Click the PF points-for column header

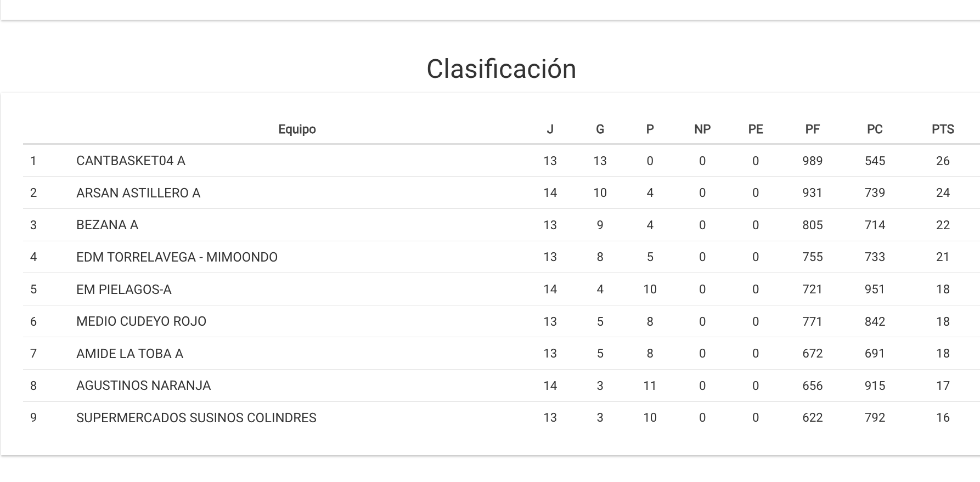click(x=812, y=129)
